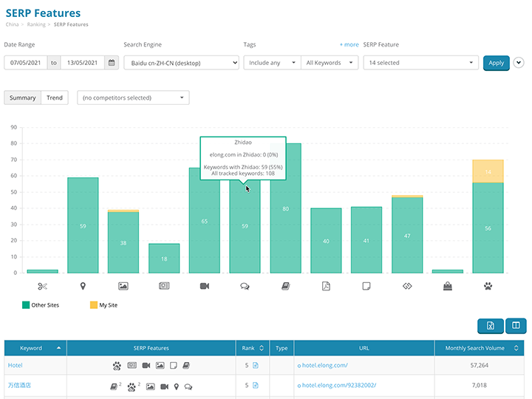The width and height of the screenshot is (532, 399).
Task: Click the shopping bag icon on the chart axis
Action: [x=447, y=285]
